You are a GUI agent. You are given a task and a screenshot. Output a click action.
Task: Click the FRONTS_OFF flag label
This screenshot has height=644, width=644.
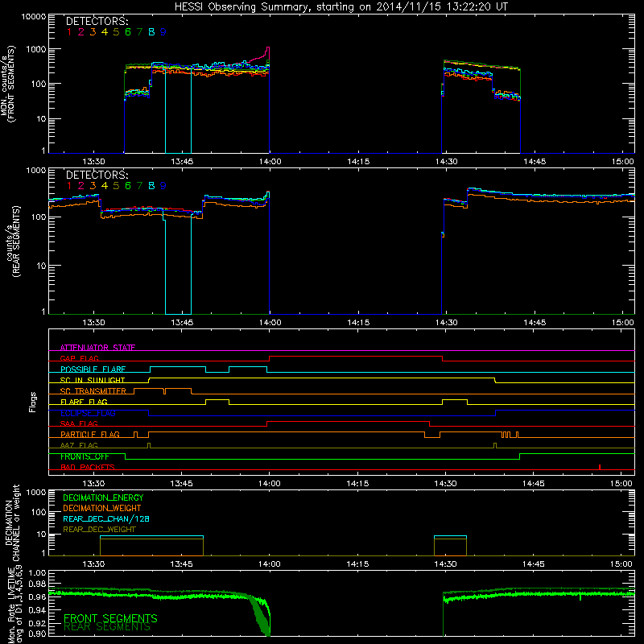click(85, 456)
